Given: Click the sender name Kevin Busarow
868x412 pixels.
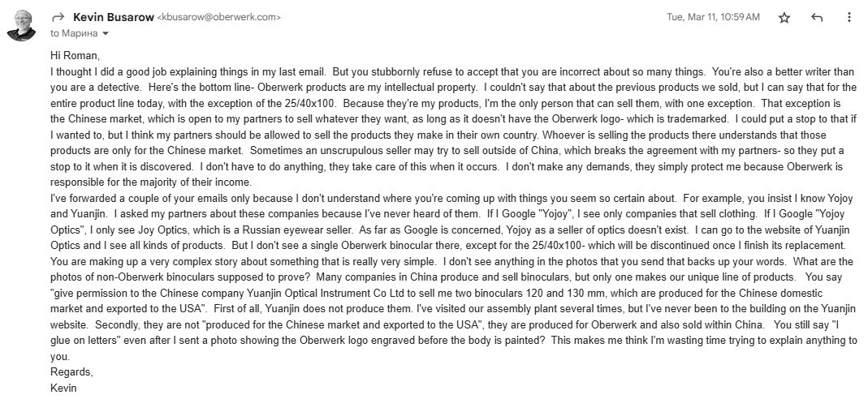Looking at the screenshot, I should tap(114, 18).
